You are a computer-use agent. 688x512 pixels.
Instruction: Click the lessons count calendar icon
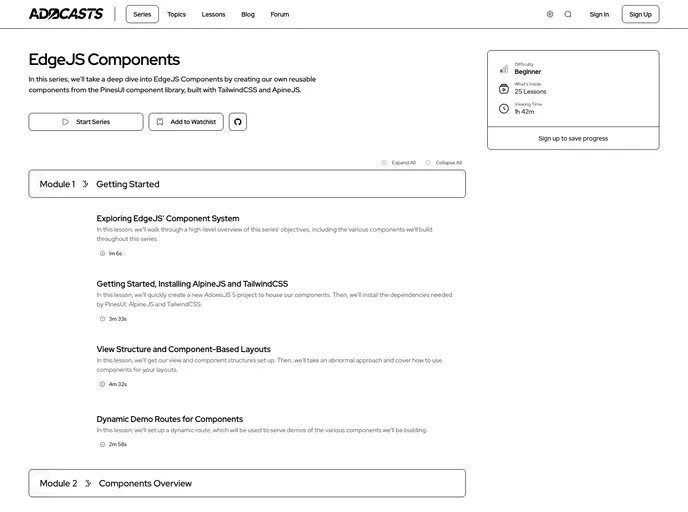click(x=504, y=89)
